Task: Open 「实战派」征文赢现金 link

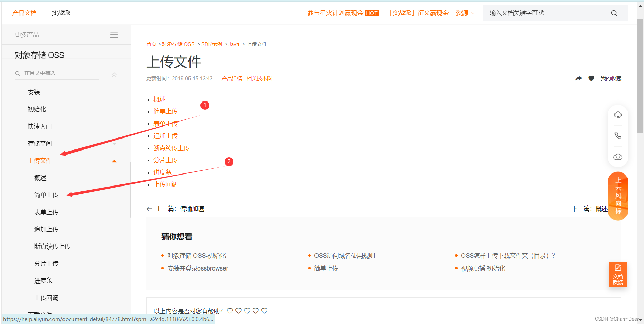Action: coord(418,13)
